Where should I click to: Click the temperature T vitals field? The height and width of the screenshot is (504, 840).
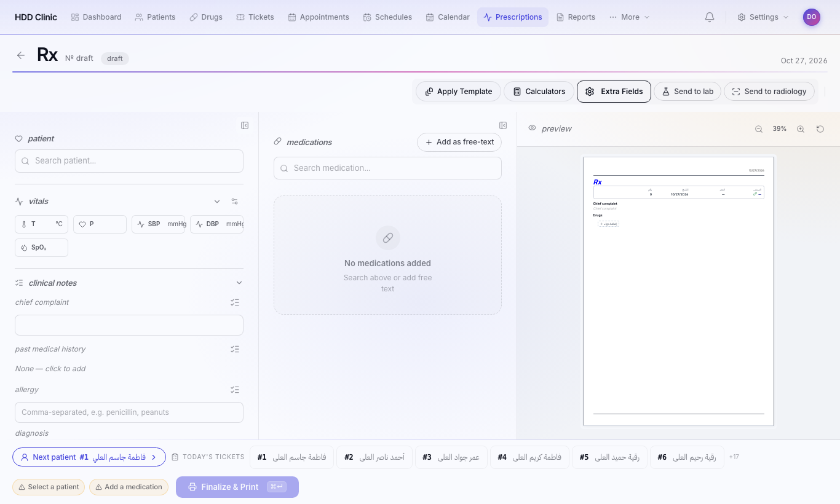point(41,224)
